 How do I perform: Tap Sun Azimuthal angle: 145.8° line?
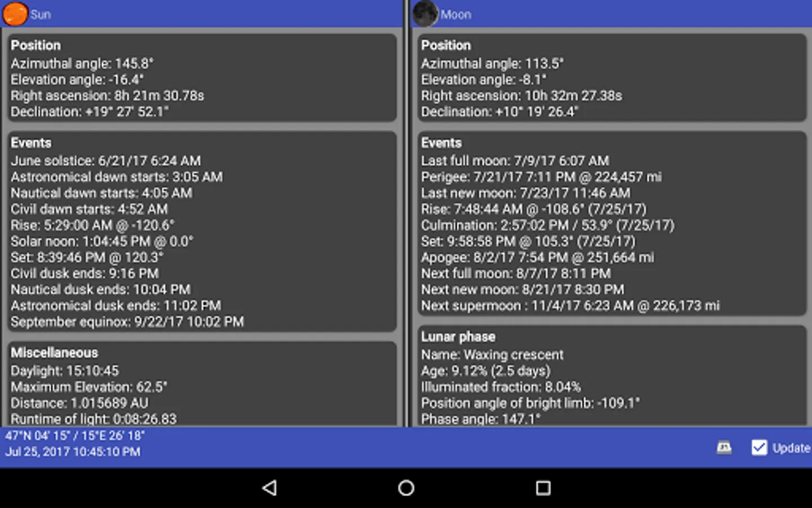pyautogui.click(x=82, y=63)
